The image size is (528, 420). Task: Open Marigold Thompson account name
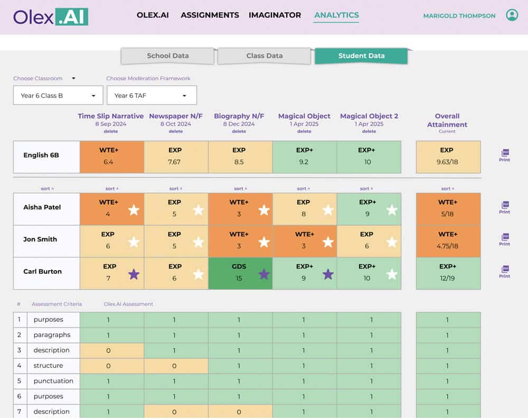coord(459,16)
